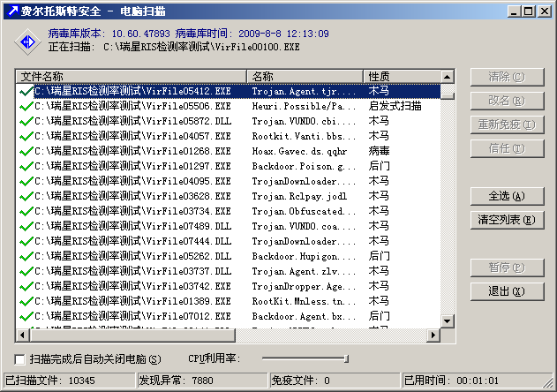Maximize the scan window
This screenshot has height=392, width=557.
click(528, 11)
